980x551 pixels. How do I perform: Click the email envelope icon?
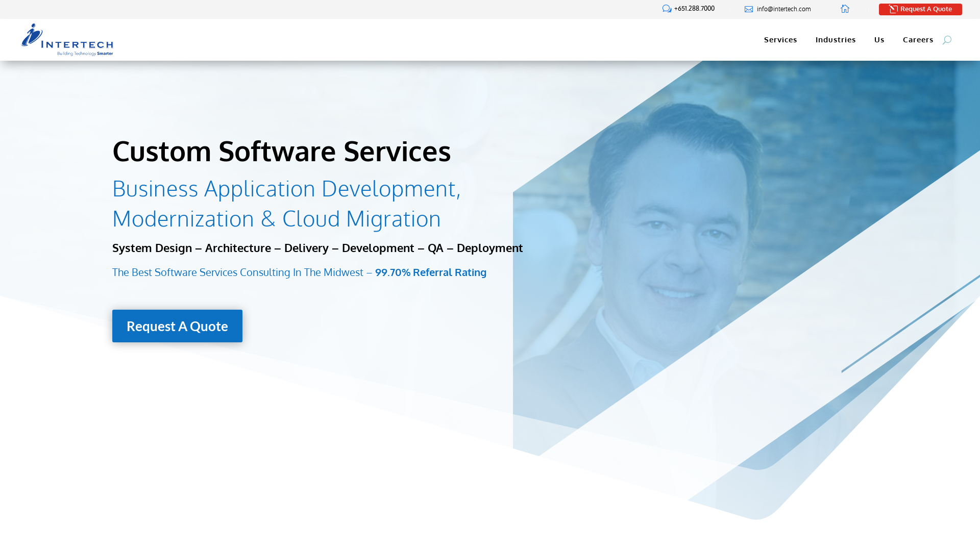(749, 9)
